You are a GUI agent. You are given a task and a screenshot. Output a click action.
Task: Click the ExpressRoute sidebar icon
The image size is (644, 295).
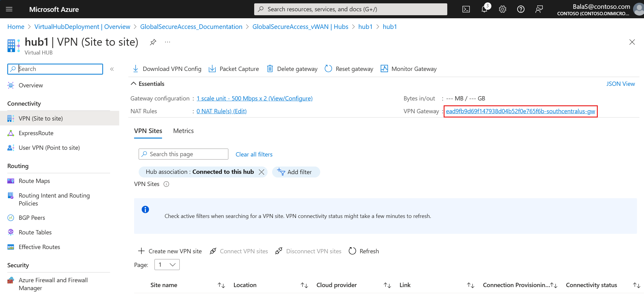11,133
